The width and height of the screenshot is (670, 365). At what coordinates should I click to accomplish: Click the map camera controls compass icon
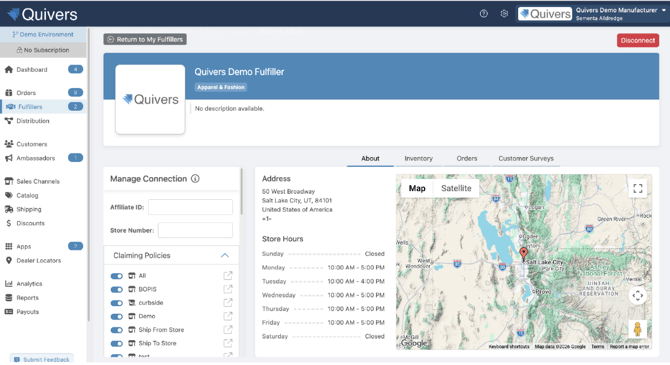pos(638,295)
